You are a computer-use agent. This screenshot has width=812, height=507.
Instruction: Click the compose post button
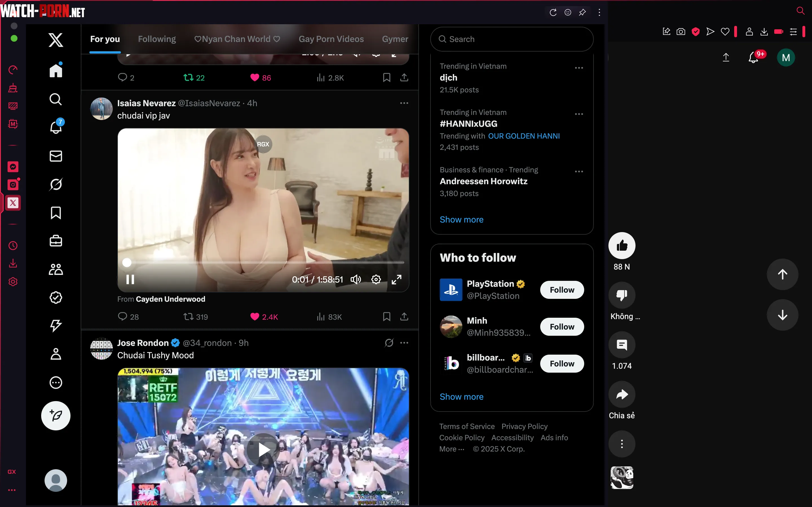click(x=56, y=415)
